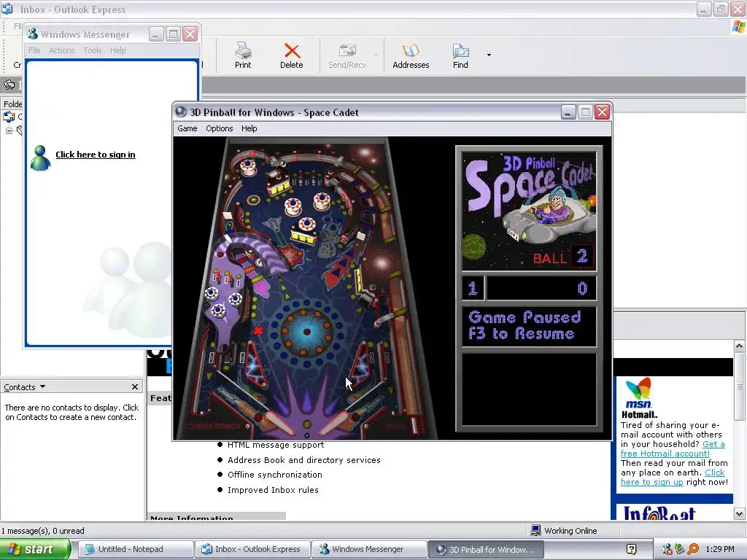Click the 'Get a free Hotmail account!' link
The image size is (747, 560).
[x=673, y=449]
